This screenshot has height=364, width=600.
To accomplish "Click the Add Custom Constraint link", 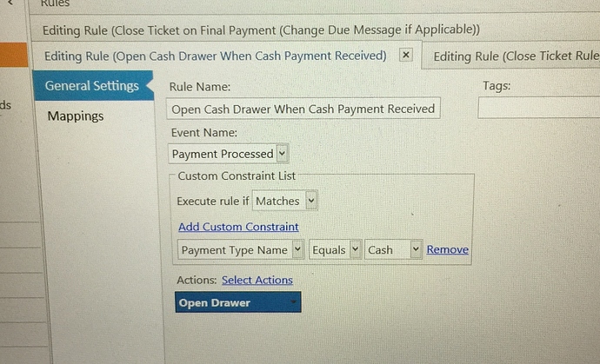I will click(238, 227).
